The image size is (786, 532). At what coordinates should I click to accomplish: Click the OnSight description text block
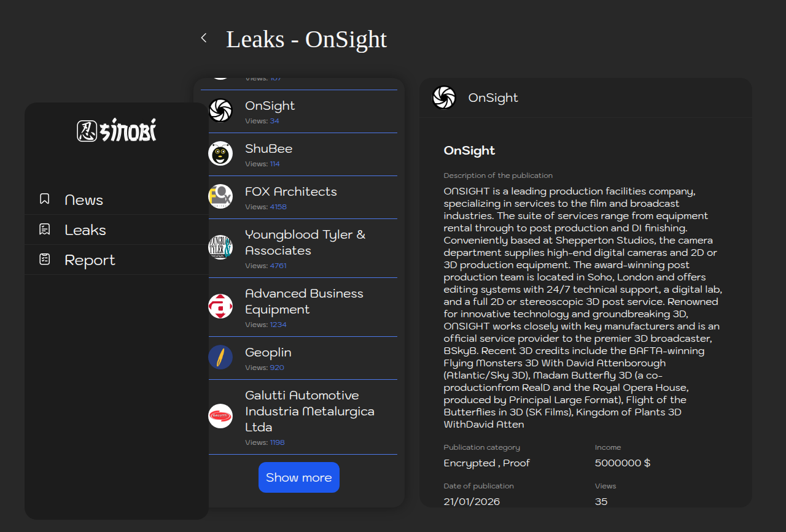click(x=582, y=307)
